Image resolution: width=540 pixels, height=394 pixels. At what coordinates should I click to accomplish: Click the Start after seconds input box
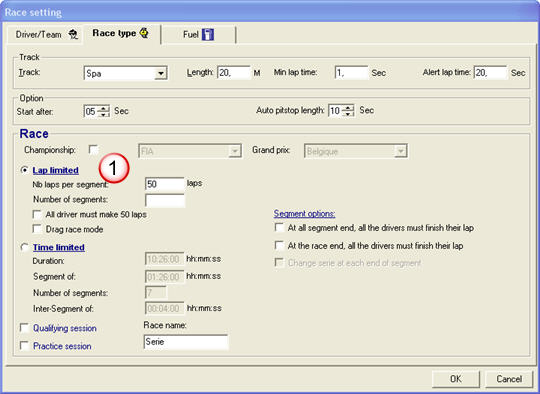point(91,111)
